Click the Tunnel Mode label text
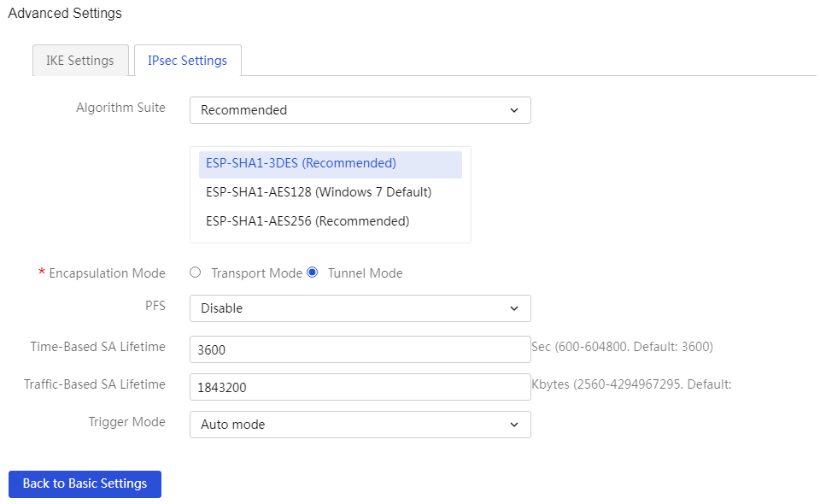 tap(365, 273)
